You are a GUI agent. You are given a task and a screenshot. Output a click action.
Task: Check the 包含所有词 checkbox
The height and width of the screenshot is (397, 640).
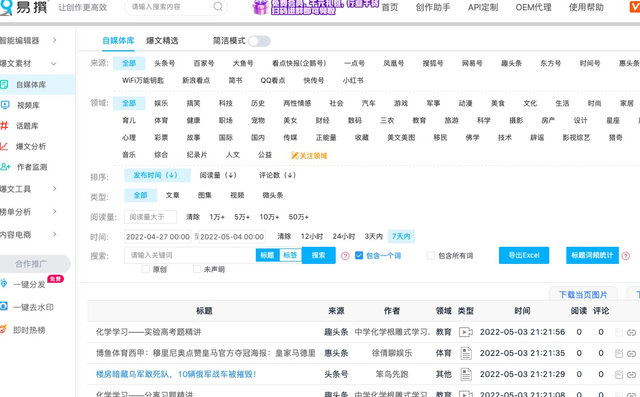tap(431, 255)
